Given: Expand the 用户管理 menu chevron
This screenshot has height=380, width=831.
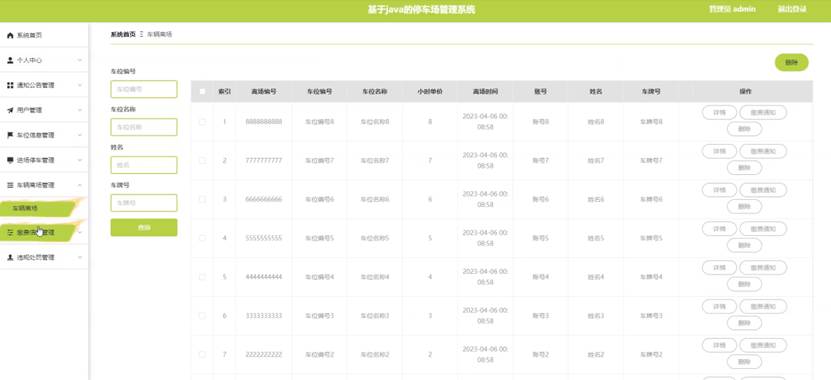Looking at the screenshot, I should click(x=79, y=110).
